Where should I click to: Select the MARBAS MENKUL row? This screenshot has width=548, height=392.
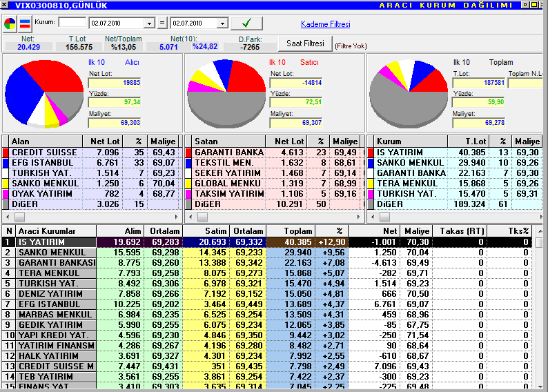coord(267,315)
